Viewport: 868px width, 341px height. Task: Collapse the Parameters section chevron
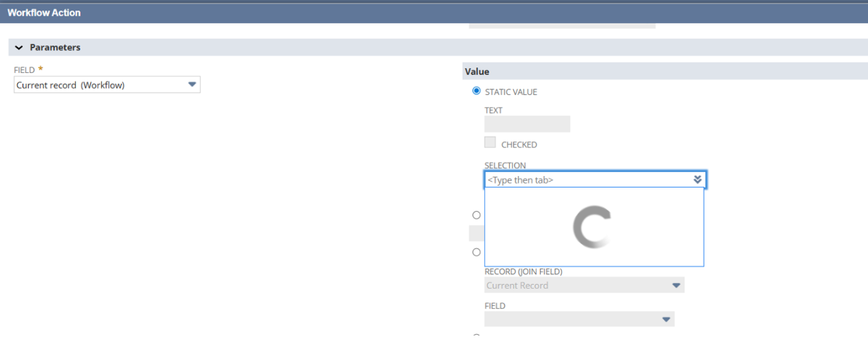click(18, 47)
